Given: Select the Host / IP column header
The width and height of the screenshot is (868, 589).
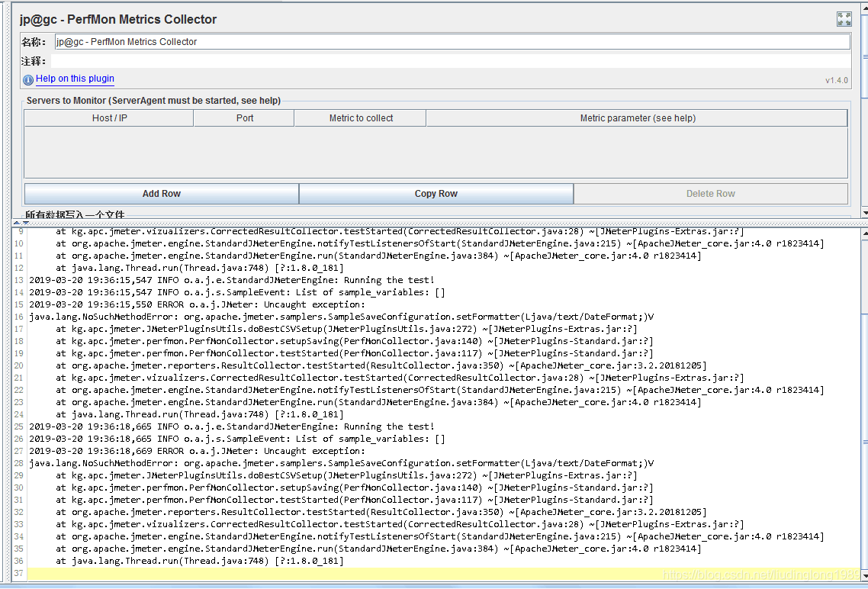Looking at the screenshot, I should pyautogui.click(x=109, y=118).
